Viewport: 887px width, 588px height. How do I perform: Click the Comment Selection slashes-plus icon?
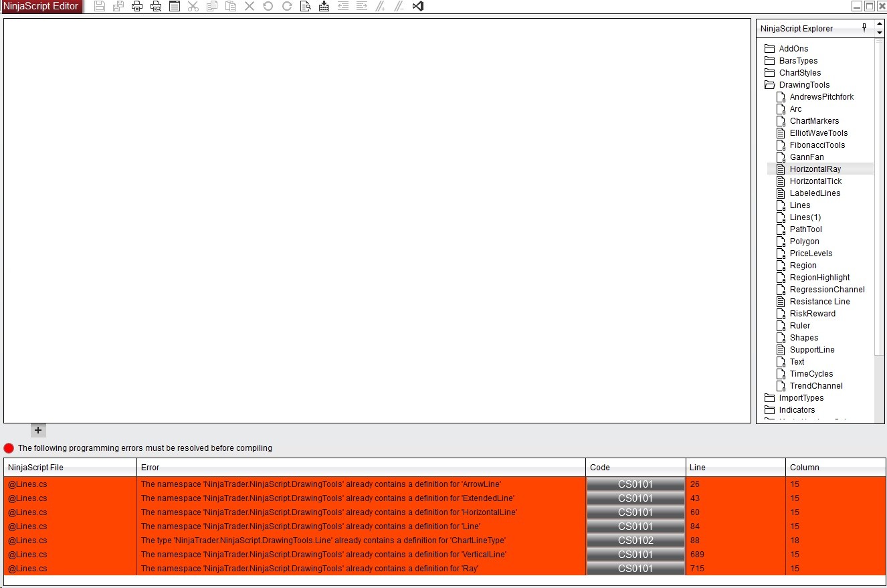(381, 6)
